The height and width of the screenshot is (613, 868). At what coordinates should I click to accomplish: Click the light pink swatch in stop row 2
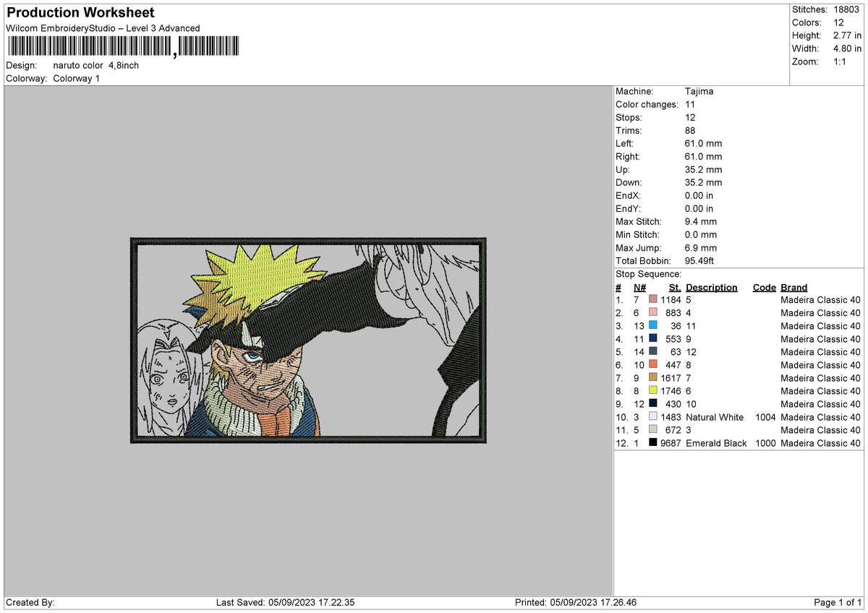653,312
